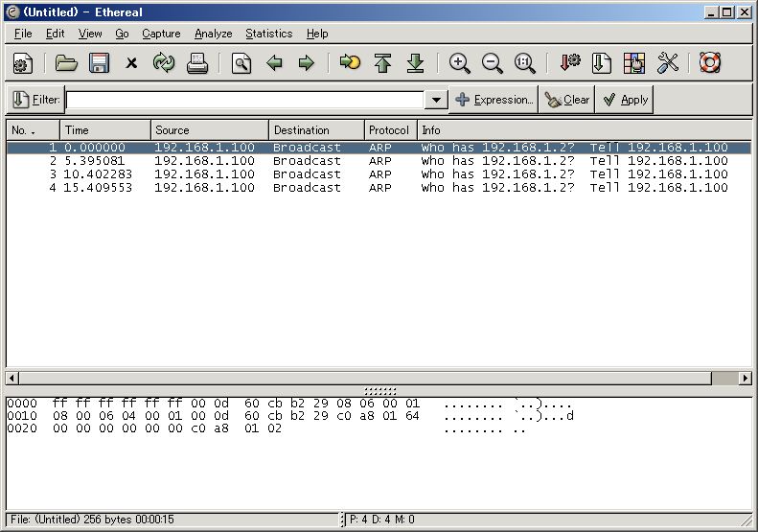Viewport: 758px width, 532px height.
Task: Click status bar file info text
Action: click(x=92, y=520)
